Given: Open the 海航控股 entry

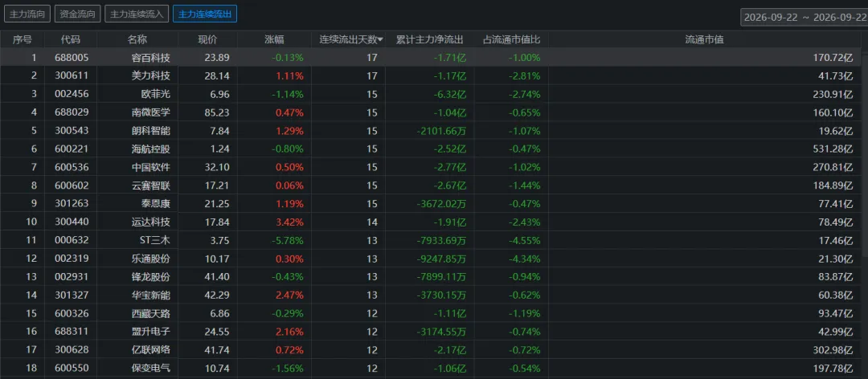Looking at the screenshot, I should (150, 149).
